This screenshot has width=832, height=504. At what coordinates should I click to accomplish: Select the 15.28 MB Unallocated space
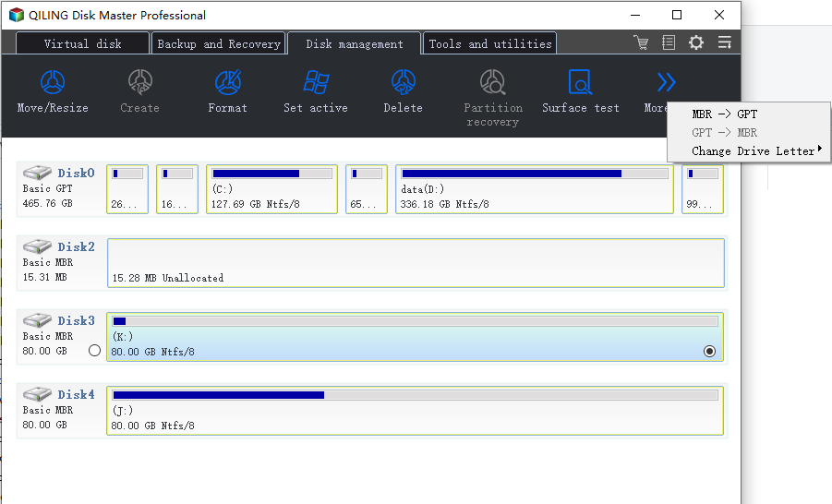(x=416, y=263)
